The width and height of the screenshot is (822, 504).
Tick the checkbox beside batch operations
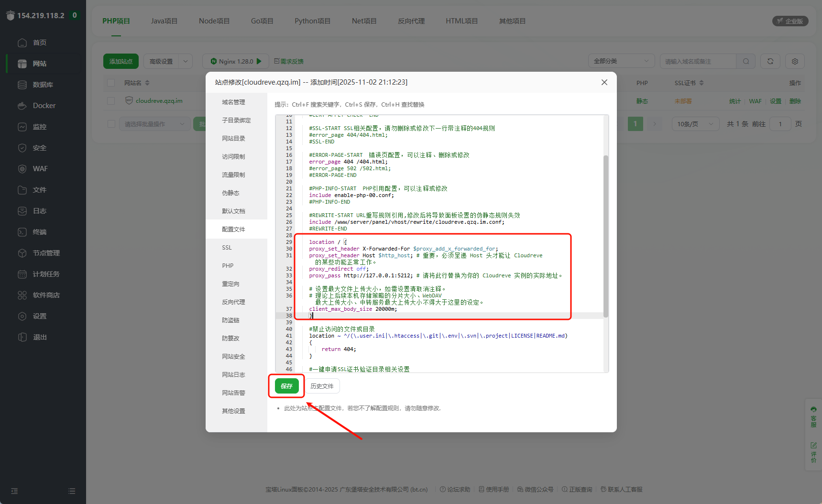[111, 124]
